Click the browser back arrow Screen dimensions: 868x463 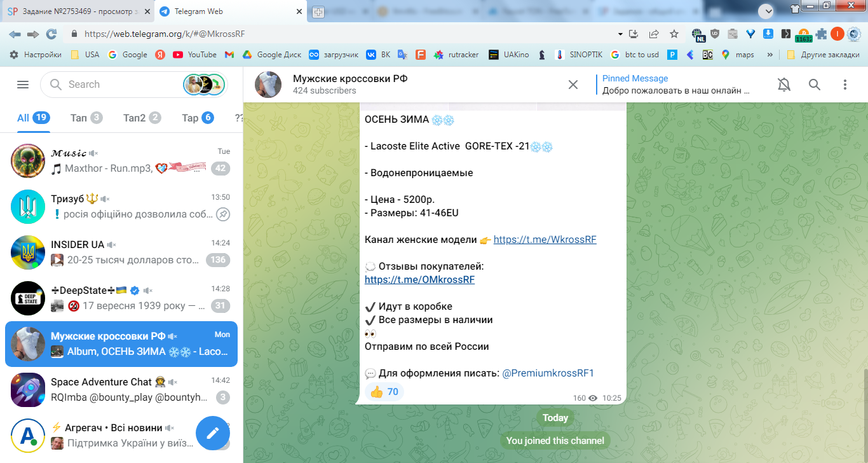point(15,34)
